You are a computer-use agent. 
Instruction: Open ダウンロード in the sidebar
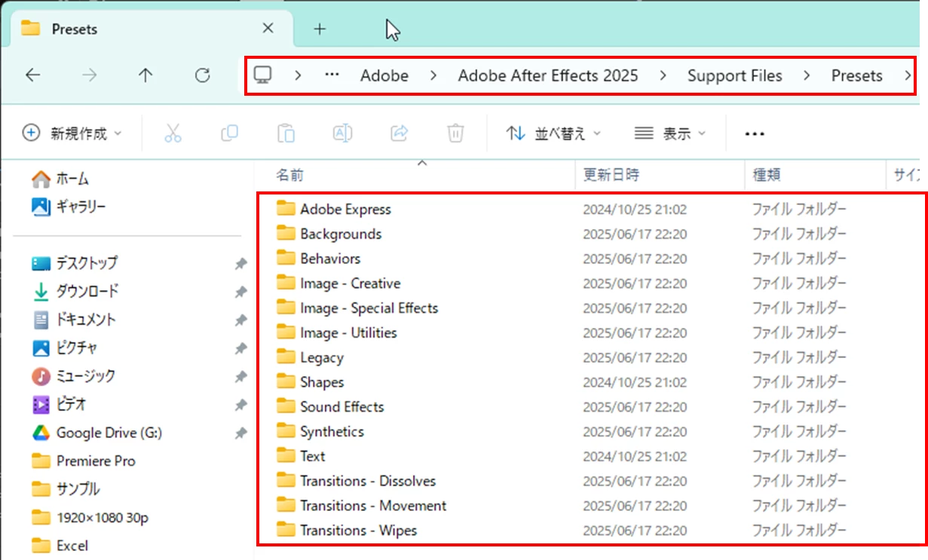coord(75,291)
